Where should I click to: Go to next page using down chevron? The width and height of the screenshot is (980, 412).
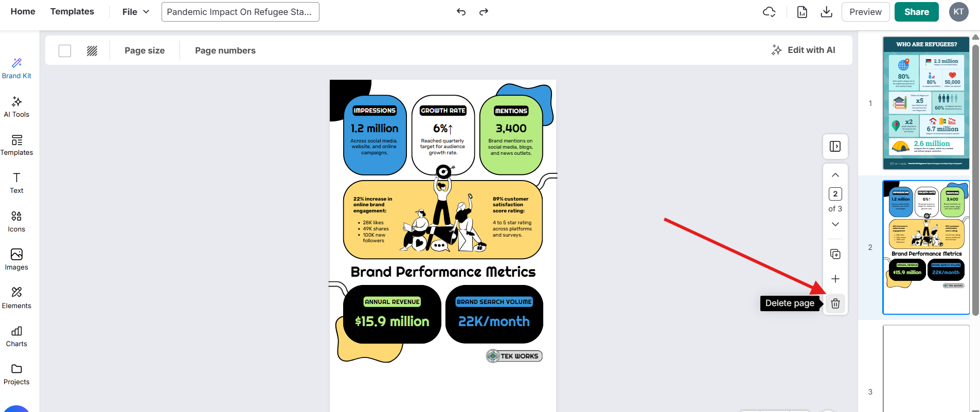[x=835, y=224]
